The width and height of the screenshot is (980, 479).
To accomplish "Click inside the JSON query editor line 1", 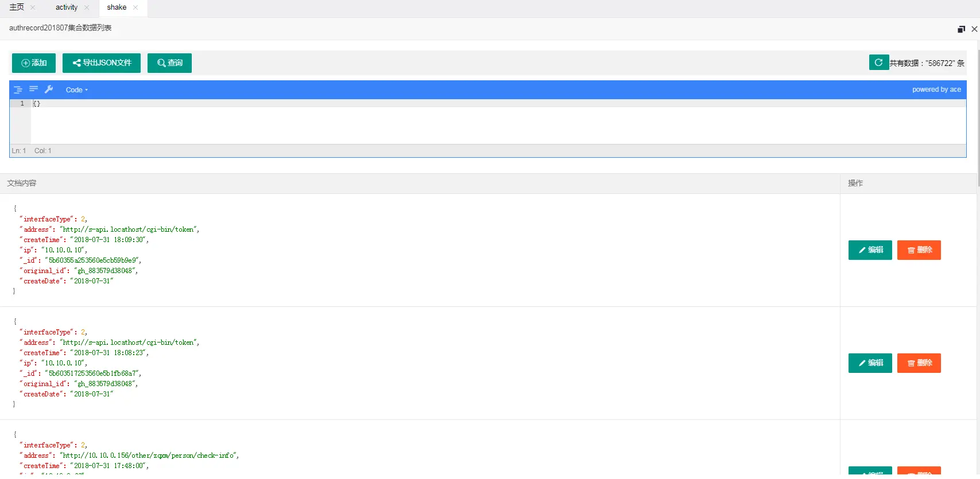I will click(x=498, y=104).
